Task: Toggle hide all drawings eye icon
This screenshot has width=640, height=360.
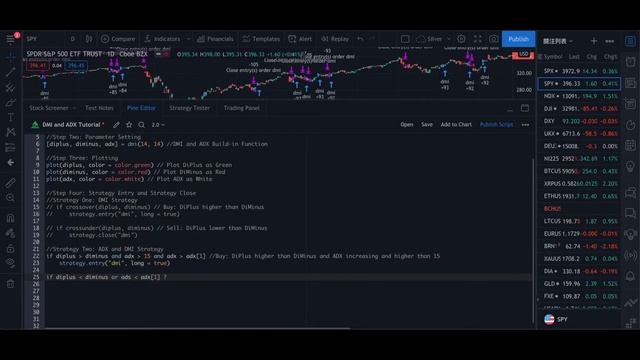Action: (x=10, y=263)
